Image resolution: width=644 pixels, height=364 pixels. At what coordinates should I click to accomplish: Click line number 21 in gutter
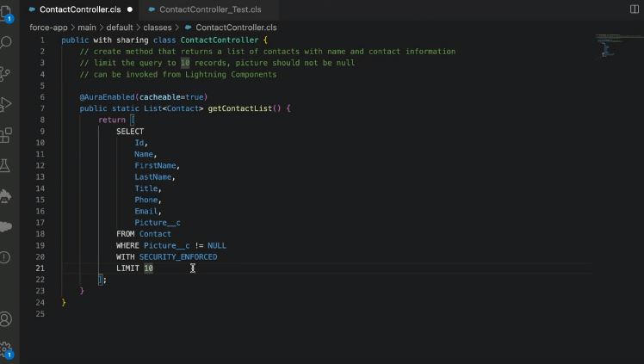(x=40, y=268)
